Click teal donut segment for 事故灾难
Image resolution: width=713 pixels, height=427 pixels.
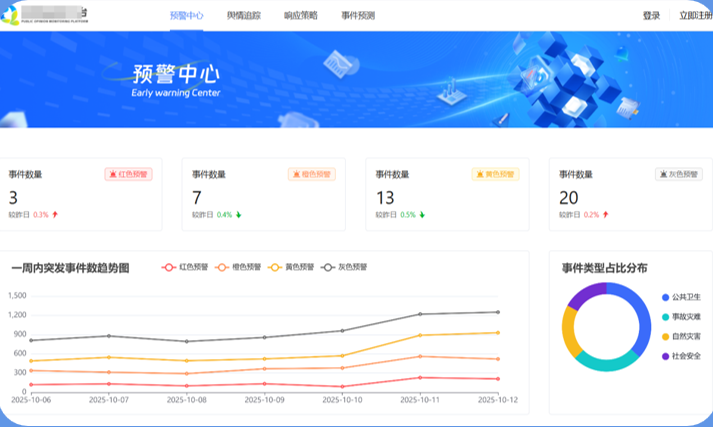coord(607,365)
